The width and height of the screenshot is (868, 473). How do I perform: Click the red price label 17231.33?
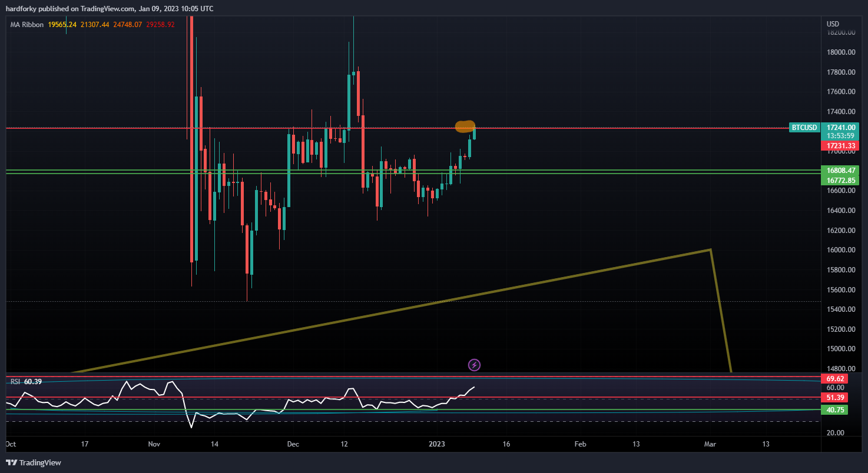pos(841,145)
